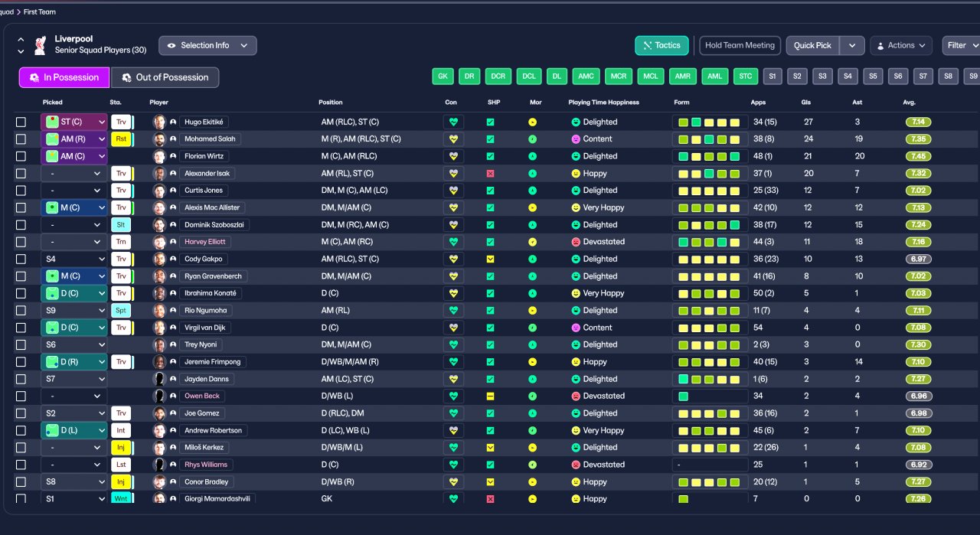Click Cody Gakpo's yellow sharpness icon
980x535 pixels.
490,259
